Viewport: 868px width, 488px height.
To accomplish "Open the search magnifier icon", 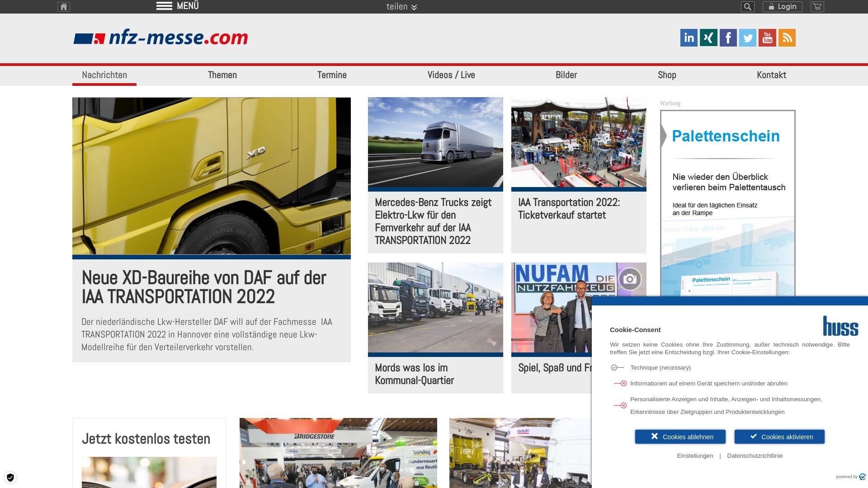I will click(748, 7).
